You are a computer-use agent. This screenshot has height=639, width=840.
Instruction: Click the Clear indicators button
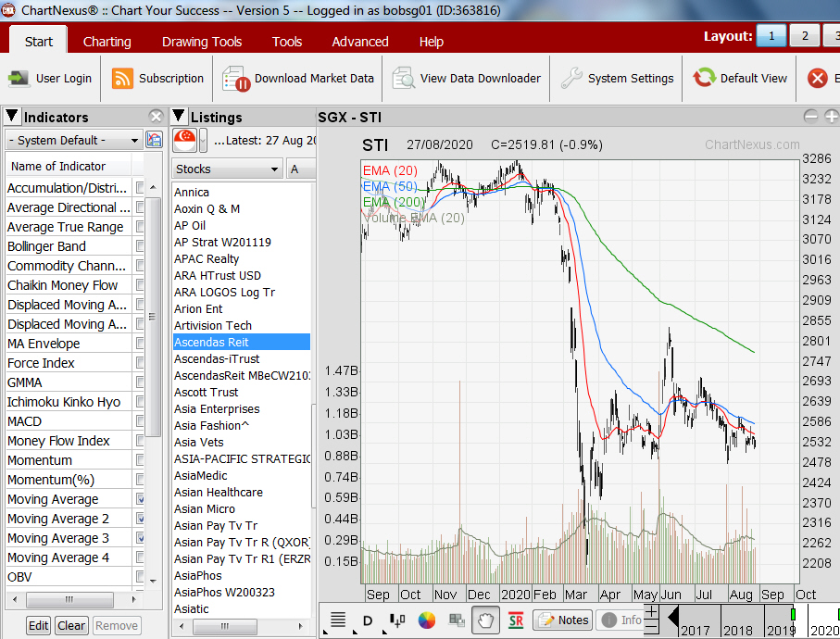point(71,626)
